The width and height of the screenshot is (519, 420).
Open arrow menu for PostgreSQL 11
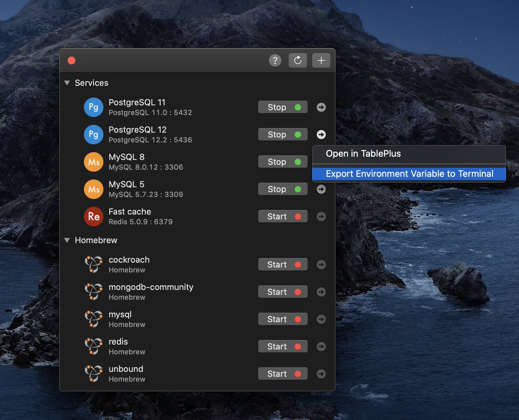click(321, 107)
